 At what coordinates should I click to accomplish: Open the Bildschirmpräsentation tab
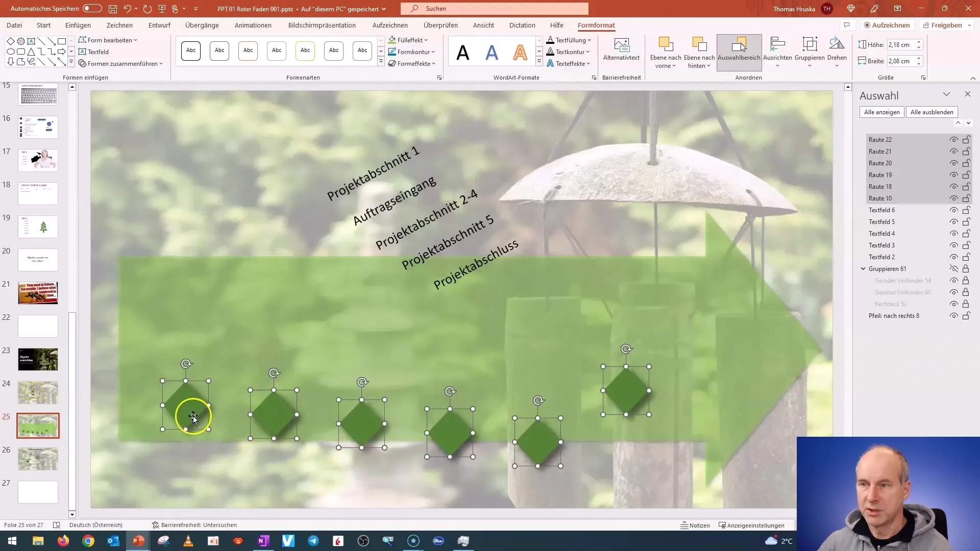click(x=322, y=25)
